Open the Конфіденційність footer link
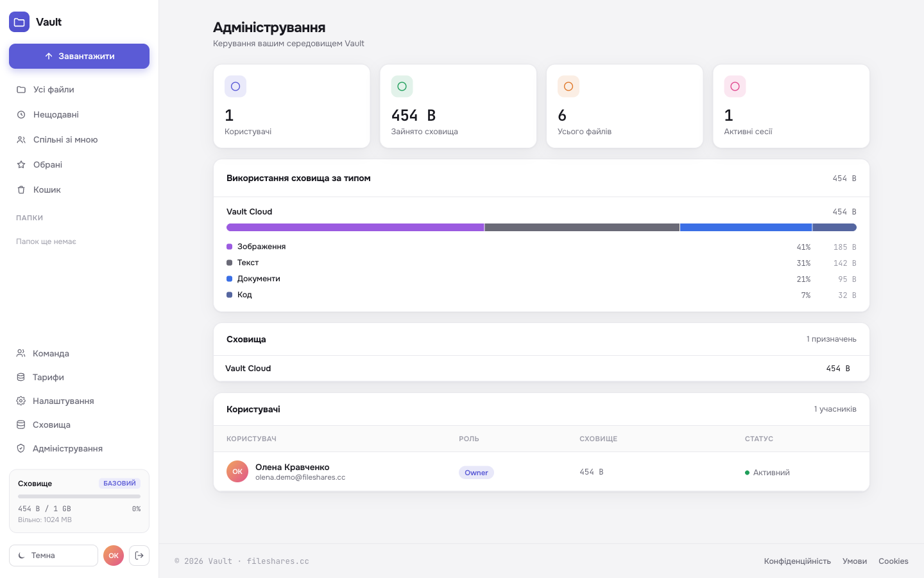 [797, 561]
